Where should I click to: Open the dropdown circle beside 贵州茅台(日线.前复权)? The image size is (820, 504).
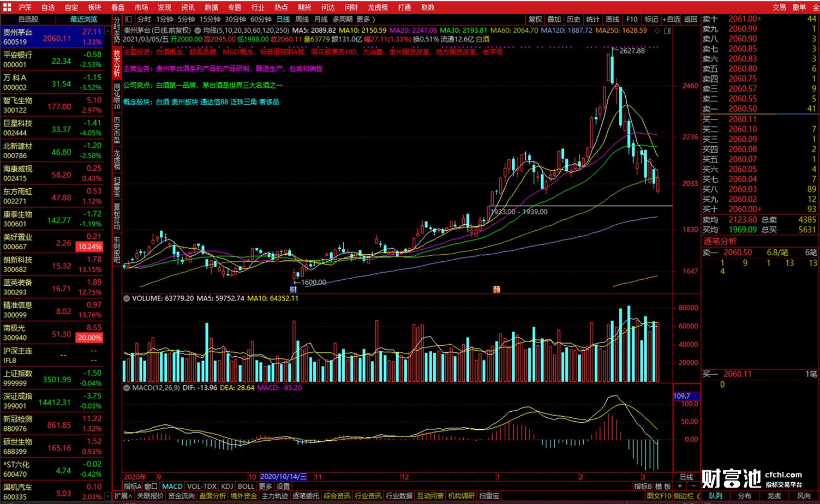[x=197, y=31]
